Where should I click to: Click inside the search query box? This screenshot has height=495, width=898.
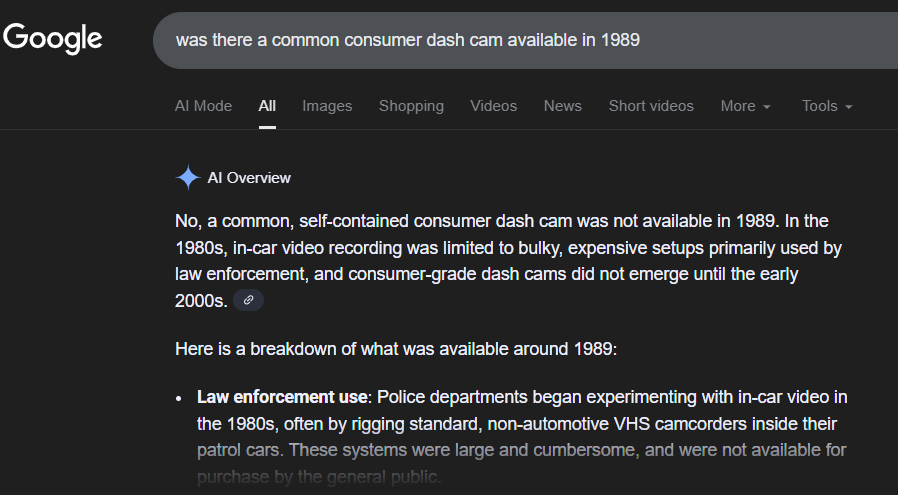(x=500, y=40)
